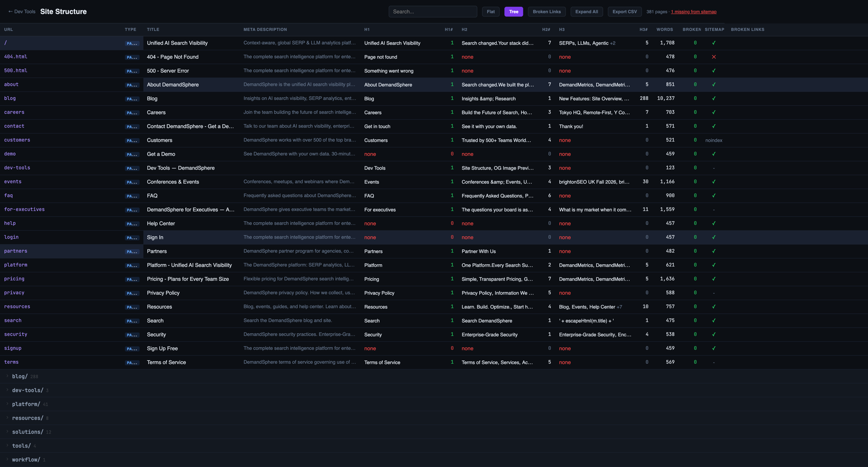Switch to Tree view
This screenshot has width=868, height=467.
point(513,12)
